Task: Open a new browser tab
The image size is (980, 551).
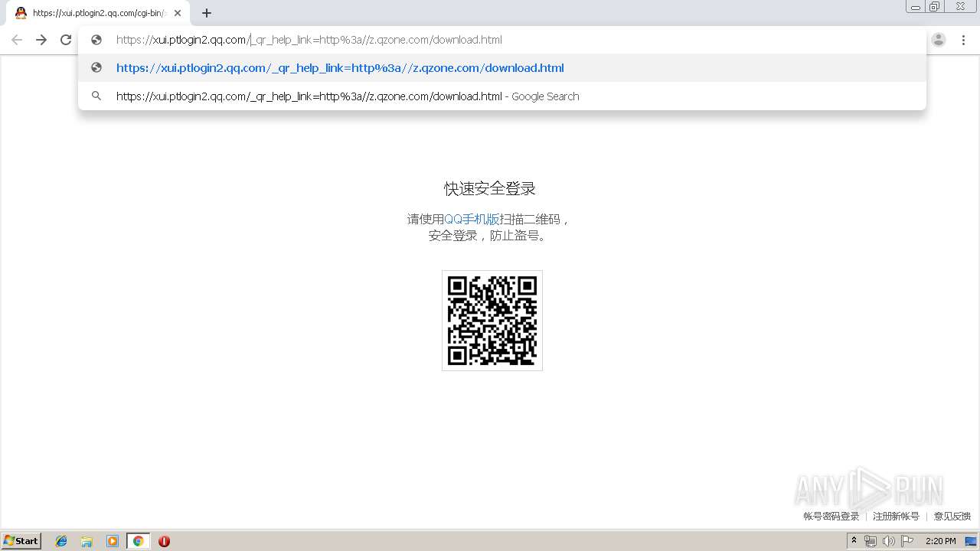Action: click(207, 13)
